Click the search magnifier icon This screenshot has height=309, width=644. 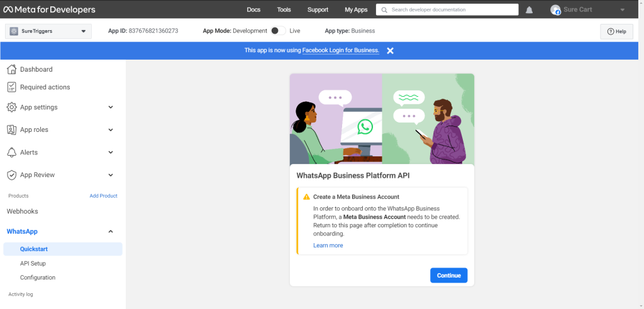[x=384, y=10]
